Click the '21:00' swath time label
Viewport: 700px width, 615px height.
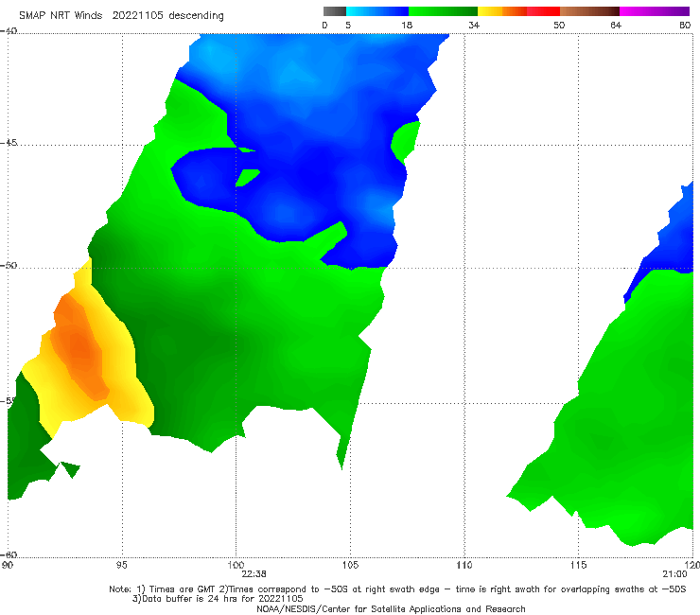coord(674,574)
